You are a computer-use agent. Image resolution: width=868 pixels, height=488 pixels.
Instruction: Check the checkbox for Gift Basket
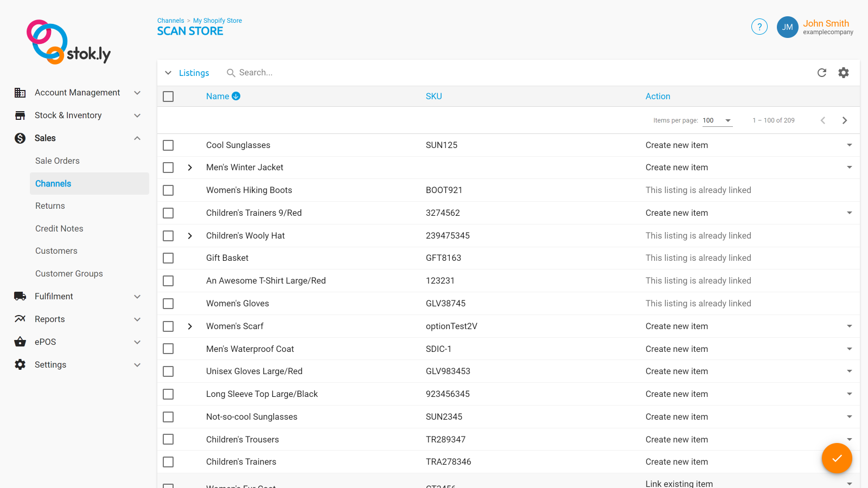(x=168, y=258)
